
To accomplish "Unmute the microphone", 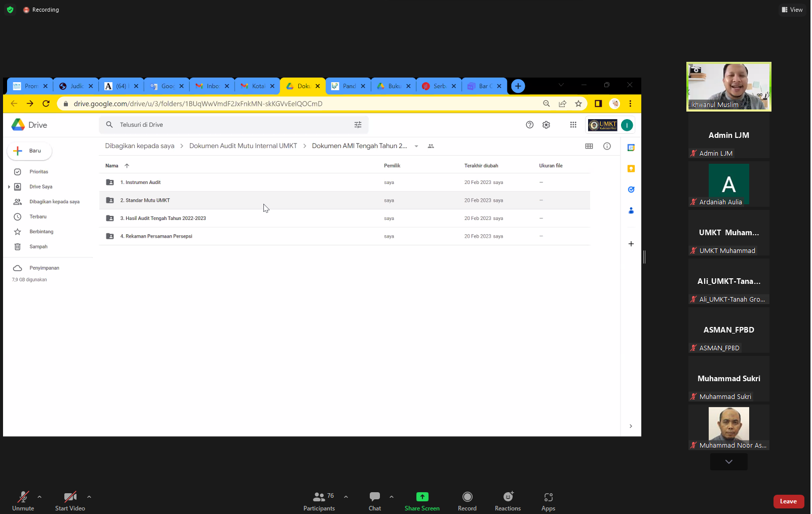I will click(23, 501).
